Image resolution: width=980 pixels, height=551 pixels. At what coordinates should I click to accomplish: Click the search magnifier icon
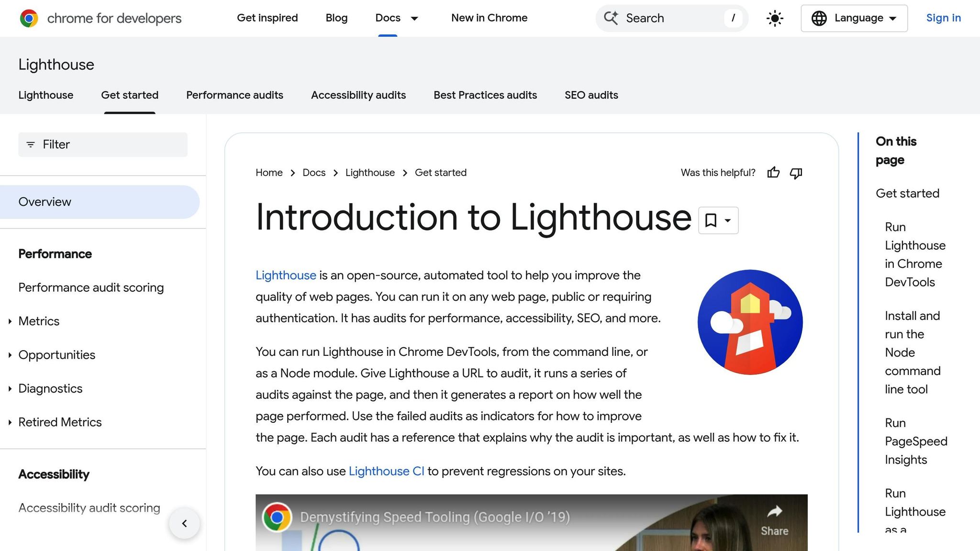coord(611,18)
